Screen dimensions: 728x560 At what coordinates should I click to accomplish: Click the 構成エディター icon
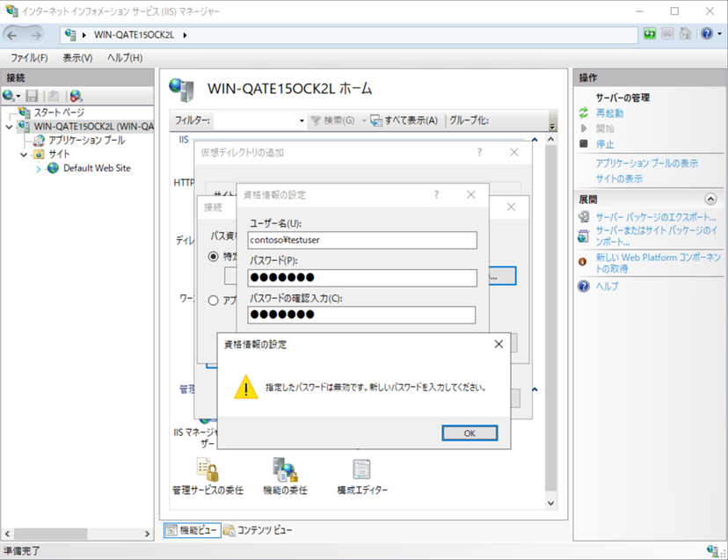tap(361, 472)
